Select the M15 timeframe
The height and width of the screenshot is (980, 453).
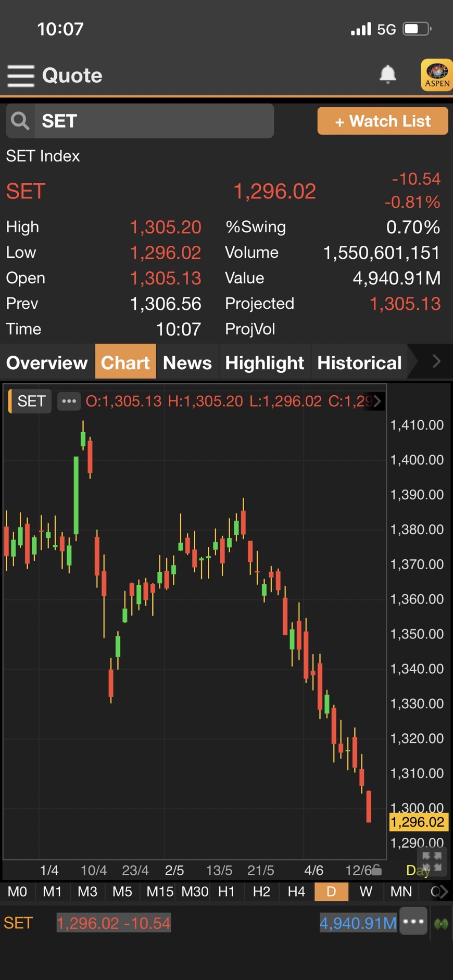tap(159, 891)
